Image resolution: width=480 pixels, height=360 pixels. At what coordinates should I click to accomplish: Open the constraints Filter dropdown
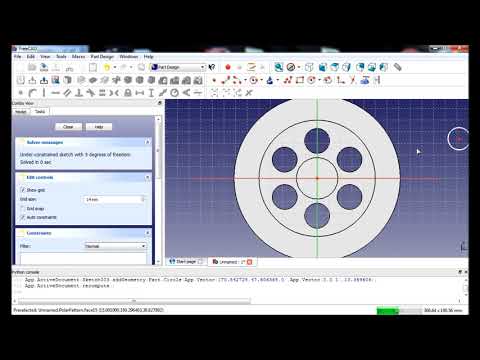pos(115,246)
